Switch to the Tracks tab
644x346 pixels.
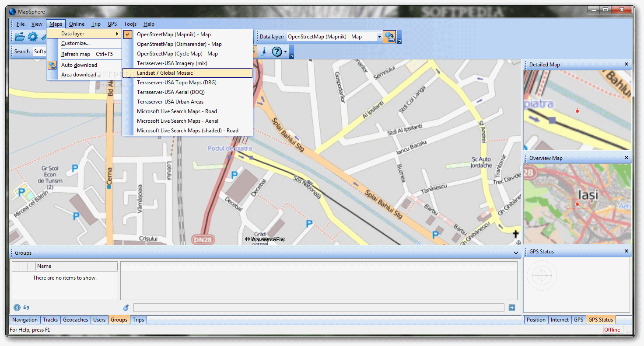coord(50,320)
